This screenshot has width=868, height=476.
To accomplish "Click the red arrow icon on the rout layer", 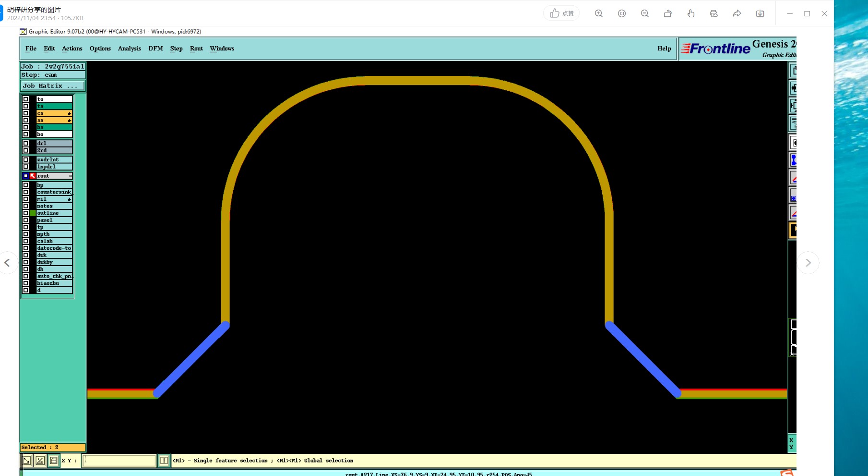I will pyautogui.click(x=33, y=176).
